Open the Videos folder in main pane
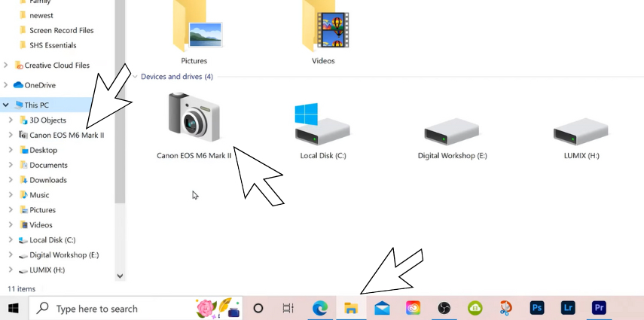The width and height of the screenshot is (644, 320). [x=325, y=32]
